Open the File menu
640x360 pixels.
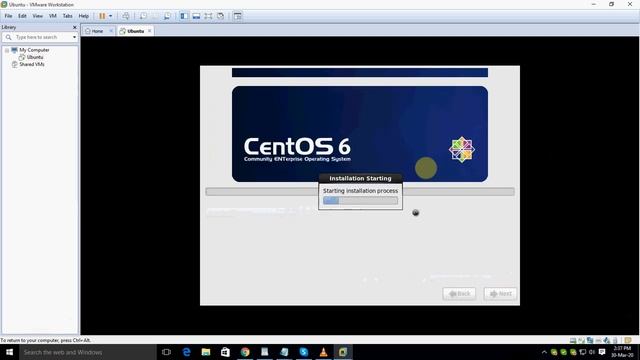(x=8, y=16)
